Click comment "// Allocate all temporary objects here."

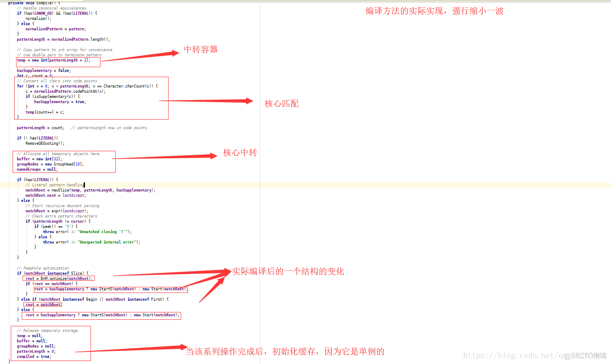pyautogui.click(x=59, y=154)
